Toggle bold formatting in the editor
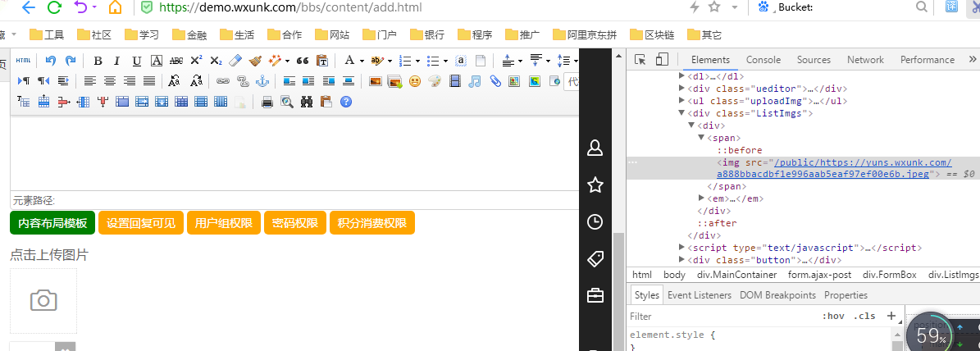980x351 pixels. pos(98,61)
